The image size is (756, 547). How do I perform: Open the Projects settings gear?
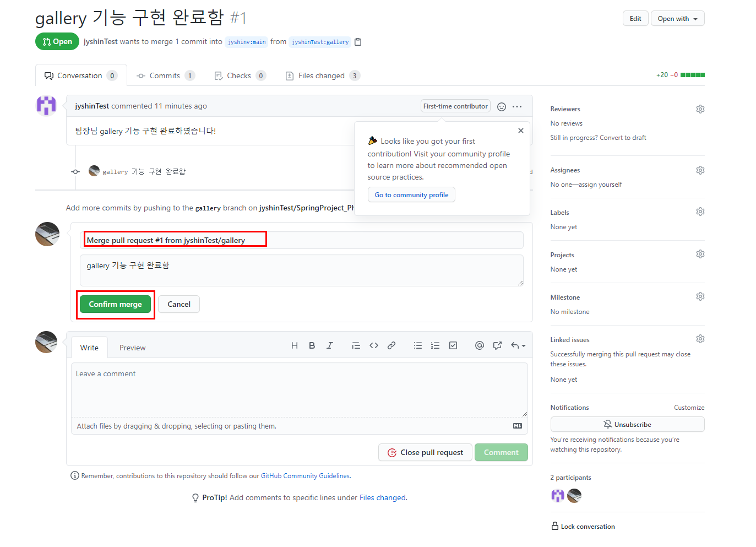click(x=700, y=254)
